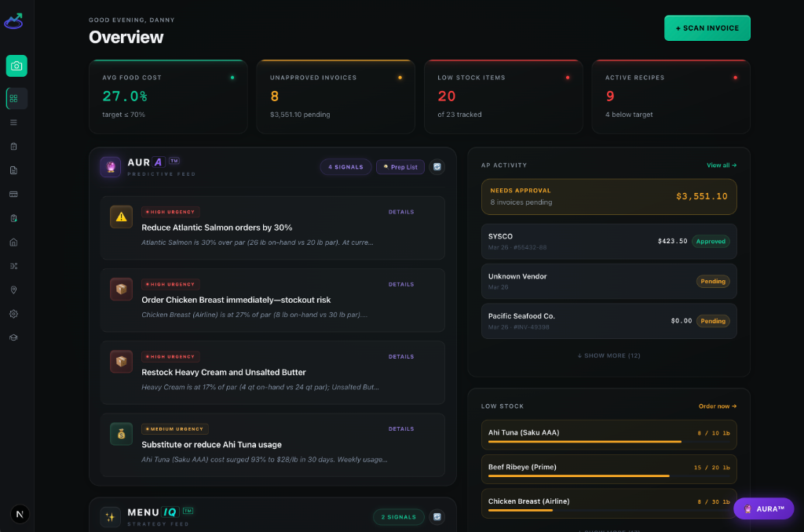This screenshot has height=532, width=804.
Task: Open View All in AP Activity
Action: pyautogui.click(x=722, y=165)
